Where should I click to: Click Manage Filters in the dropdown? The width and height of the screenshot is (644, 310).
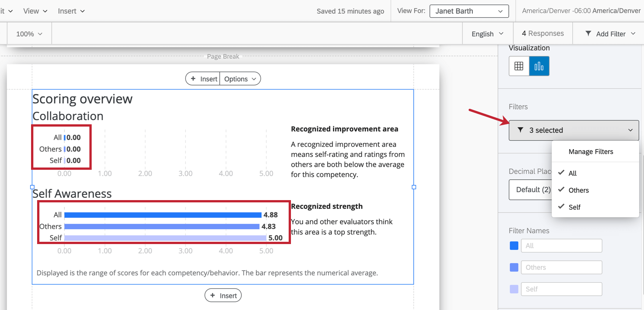pos(591,152)
